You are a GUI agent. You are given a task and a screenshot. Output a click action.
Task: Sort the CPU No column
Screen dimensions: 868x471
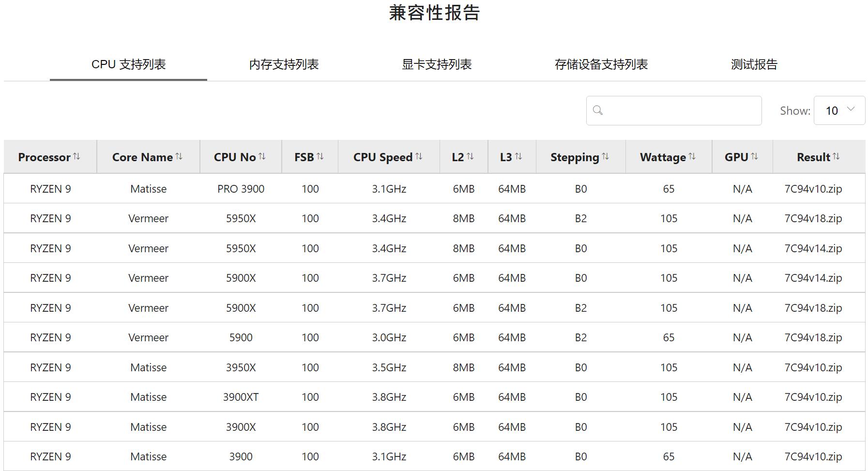[240, 157]
